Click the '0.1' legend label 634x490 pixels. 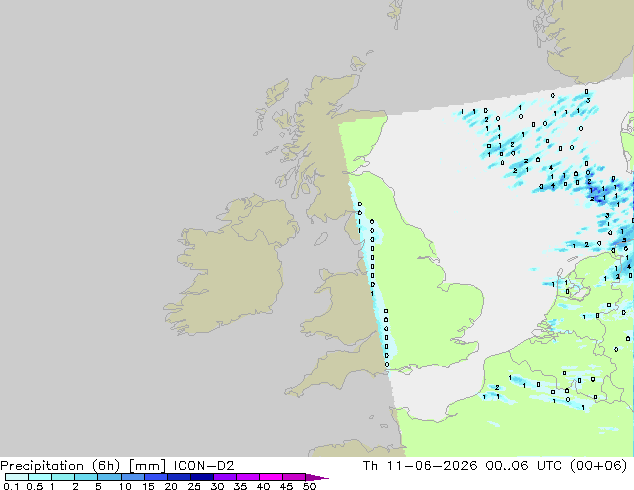(11, 486)
